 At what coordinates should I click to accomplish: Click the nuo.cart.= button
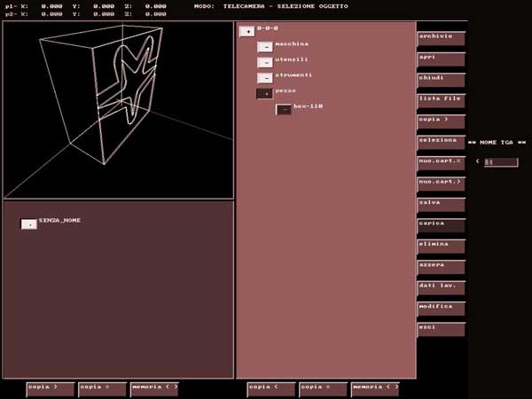pos(441,163)
